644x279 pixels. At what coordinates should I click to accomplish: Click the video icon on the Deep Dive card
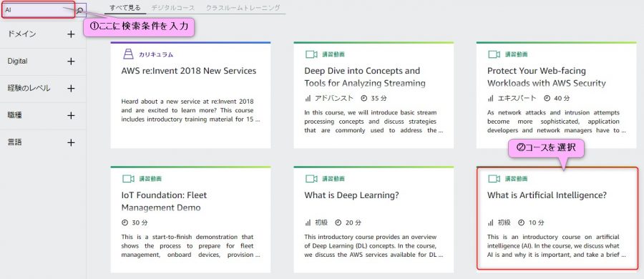pos(311,54)
